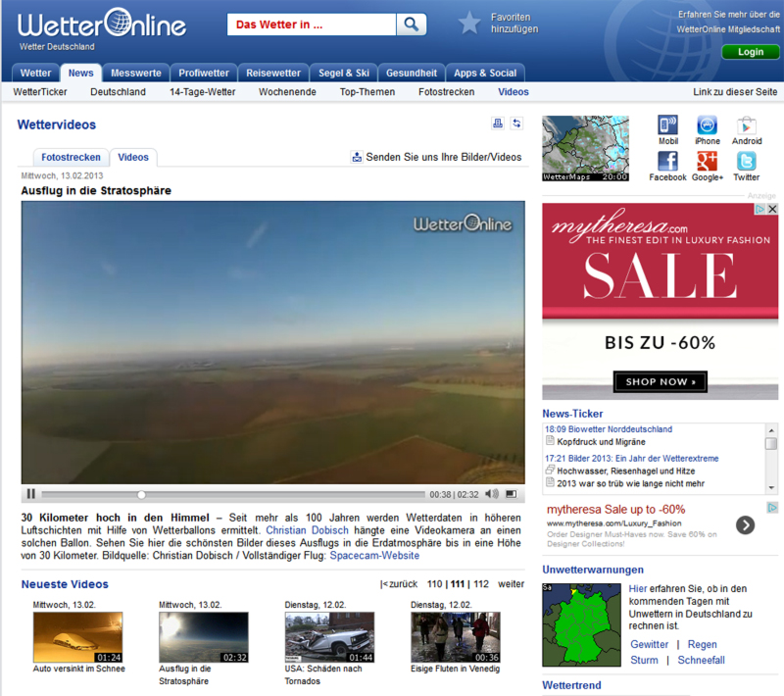Open the Deutschland submenu
This screenshot has width=784, height=696.
[x=118, y=92]
